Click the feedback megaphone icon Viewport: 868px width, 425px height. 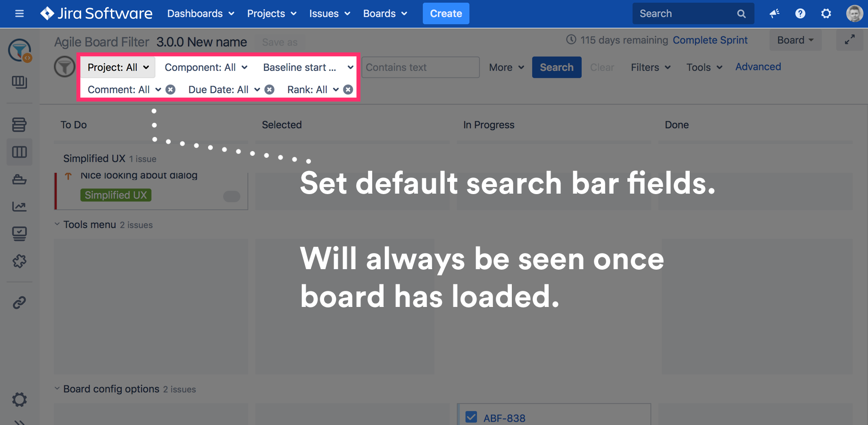point(774,14)
